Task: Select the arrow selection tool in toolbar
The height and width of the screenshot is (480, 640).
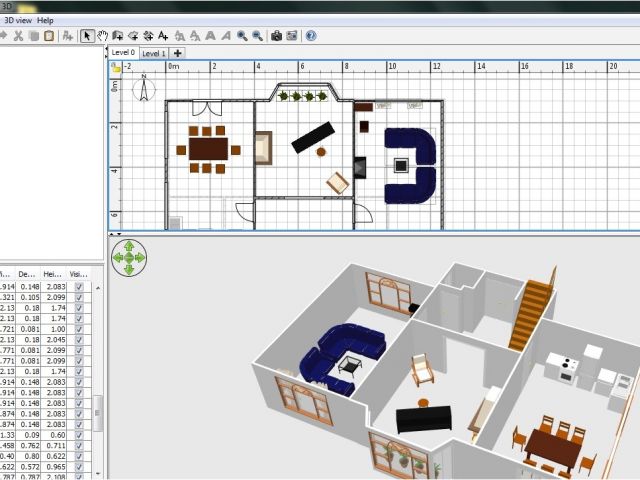Action: pos(87,36)
